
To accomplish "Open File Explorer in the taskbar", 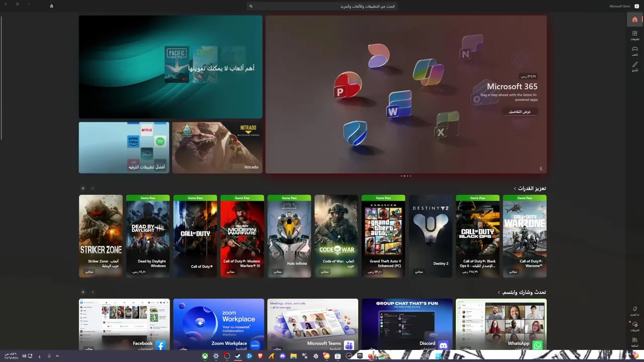I will 293,356.
